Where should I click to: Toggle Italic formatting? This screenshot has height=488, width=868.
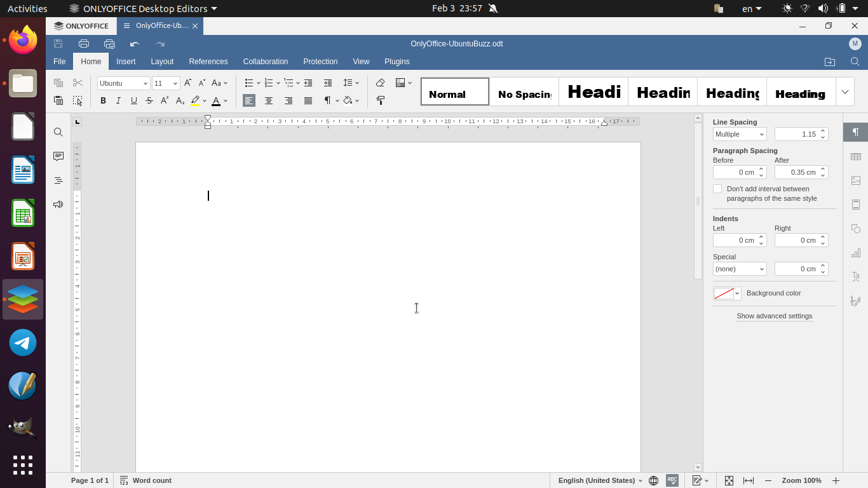(x=118, y=100)
